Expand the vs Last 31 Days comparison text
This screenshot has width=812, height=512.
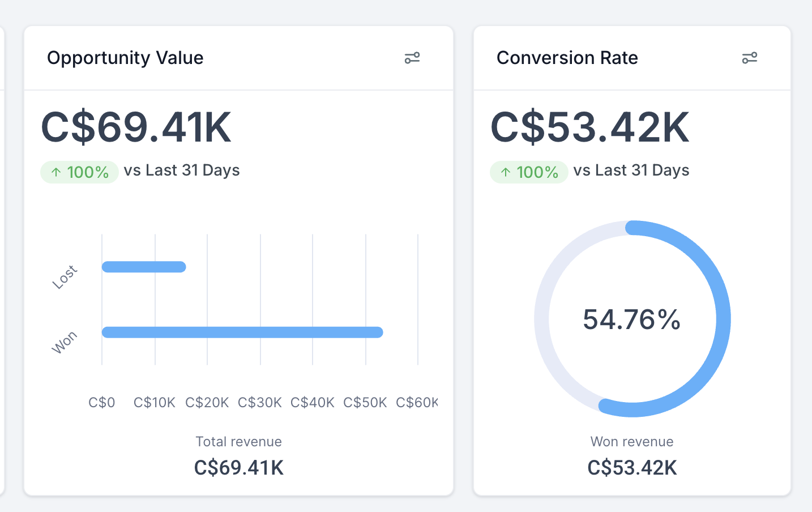point(181,170)
